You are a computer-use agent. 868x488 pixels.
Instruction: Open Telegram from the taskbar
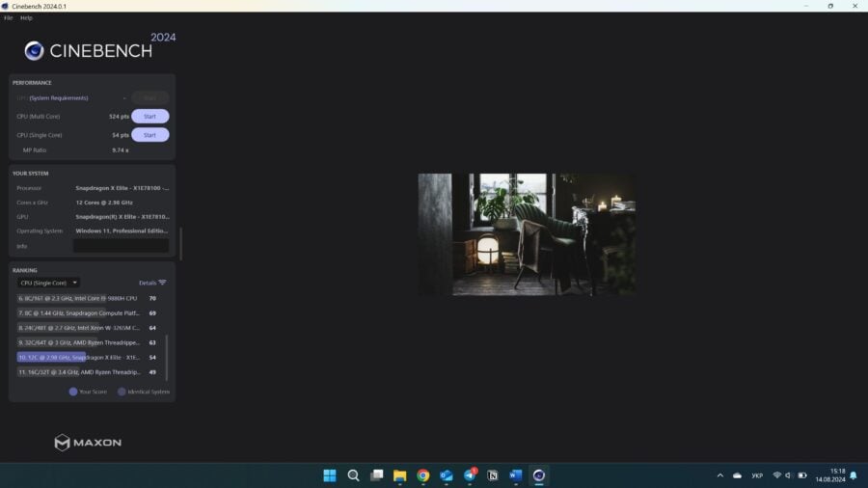coord(470,475)
